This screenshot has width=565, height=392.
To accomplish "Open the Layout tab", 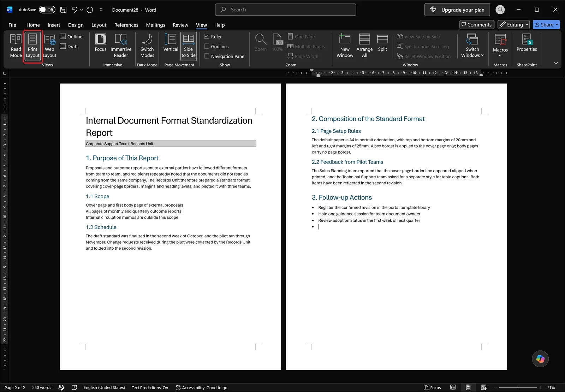I will pos(99,25).
